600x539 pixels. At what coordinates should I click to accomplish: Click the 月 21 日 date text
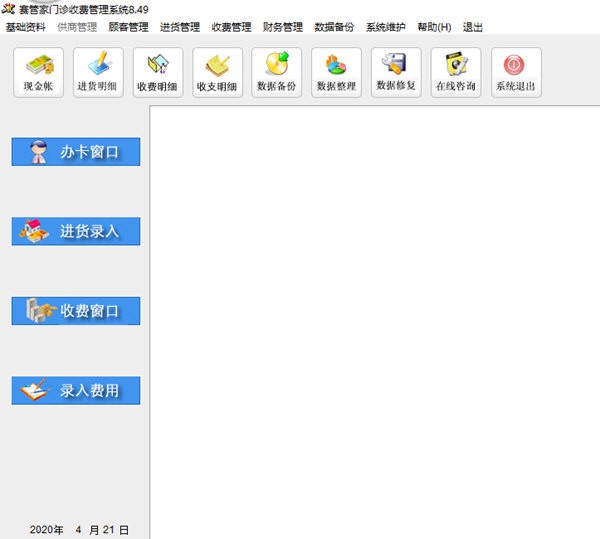(x=109, y=530)
